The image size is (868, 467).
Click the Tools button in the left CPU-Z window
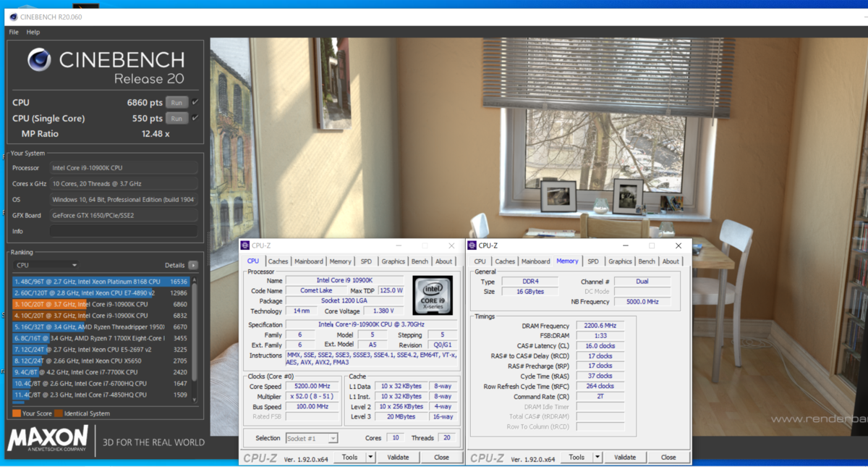point(350,457)
